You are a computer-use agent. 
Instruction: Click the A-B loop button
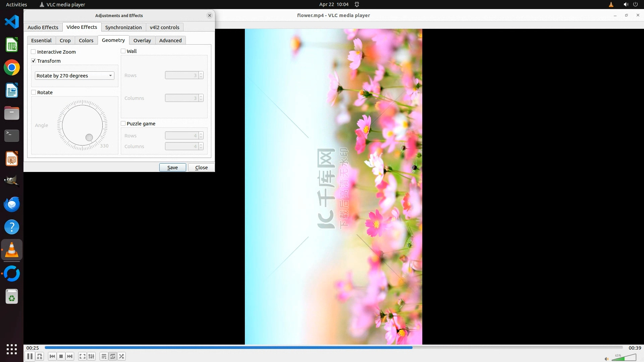coord(40,356)
